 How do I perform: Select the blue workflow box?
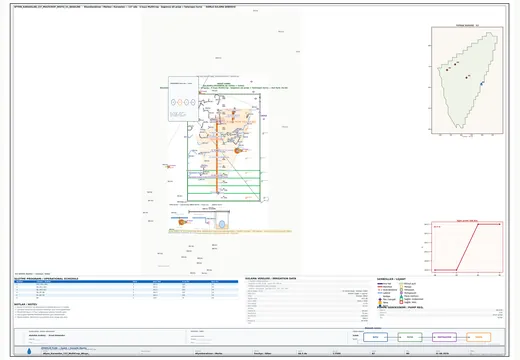click(375, 337)
